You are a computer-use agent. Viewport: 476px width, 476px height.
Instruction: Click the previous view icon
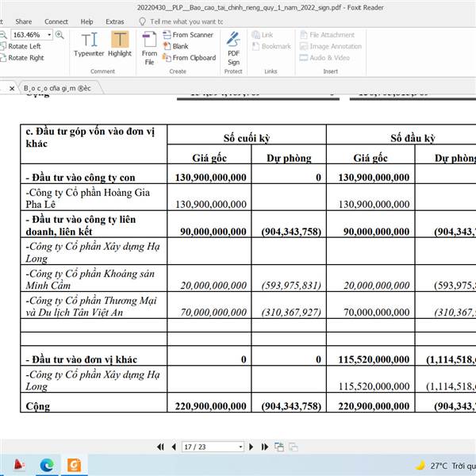[x=279, y=447]
